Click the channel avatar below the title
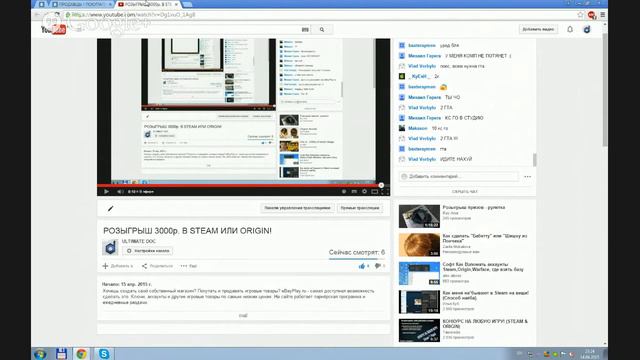640x360 pixels. pos(110,247)
